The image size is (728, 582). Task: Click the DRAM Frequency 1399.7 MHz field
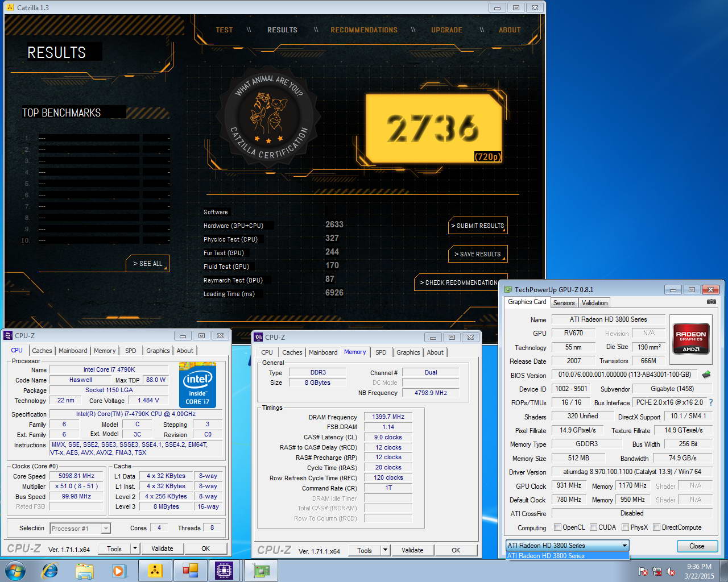[x=388, y=417]
